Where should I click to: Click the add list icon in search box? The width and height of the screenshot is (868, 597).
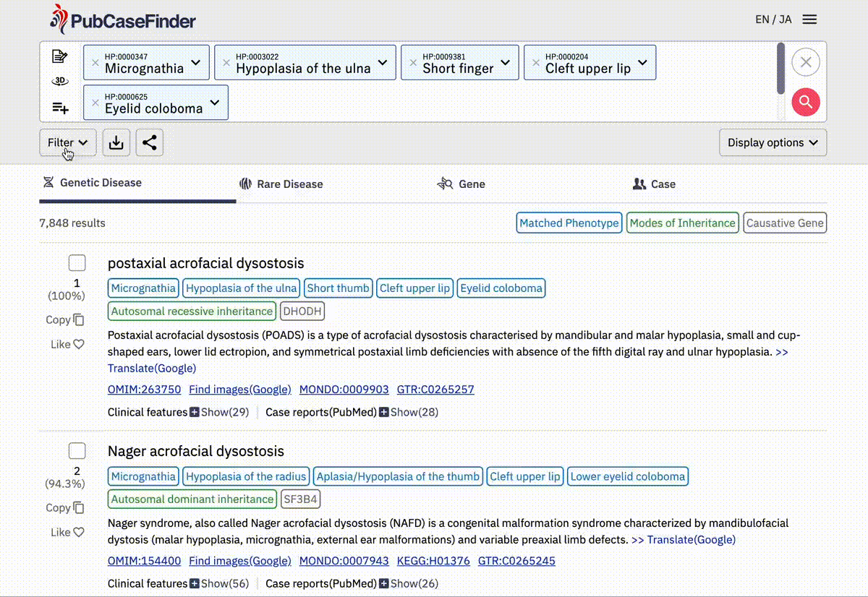tap(60, 108)
